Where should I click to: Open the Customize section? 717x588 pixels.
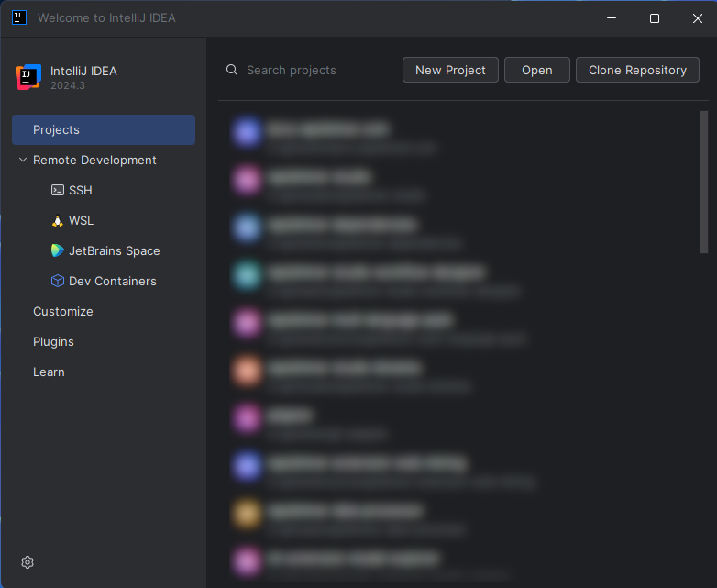[63, 312]
